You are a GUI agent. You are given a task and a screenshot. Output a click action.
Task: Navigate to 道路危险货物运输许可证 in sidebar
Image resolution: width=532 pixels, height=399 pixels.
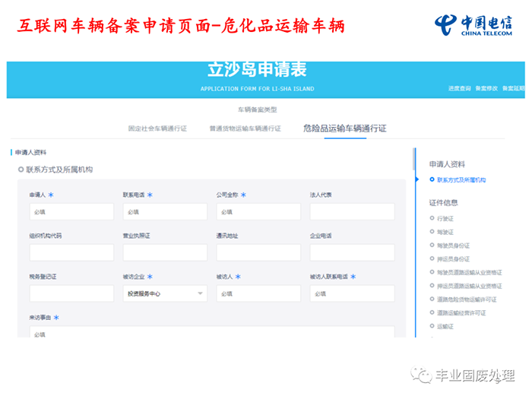466,299
